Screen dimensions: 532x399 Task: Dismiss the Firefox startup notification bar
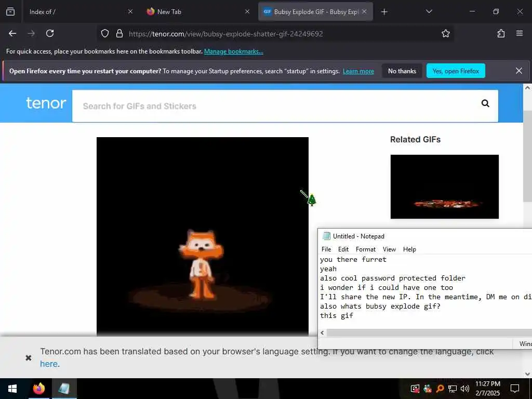[519, 71]
